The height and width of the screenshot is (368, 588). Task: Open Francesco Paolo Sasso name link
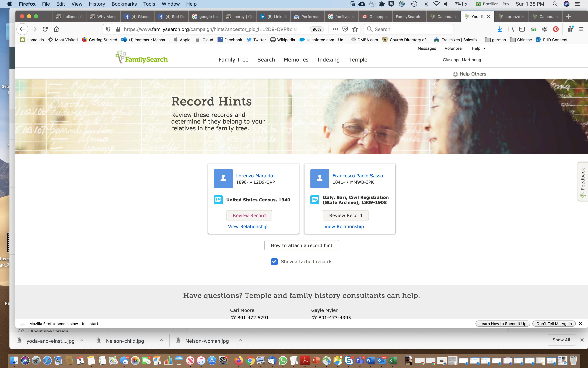tap(358, 176)
